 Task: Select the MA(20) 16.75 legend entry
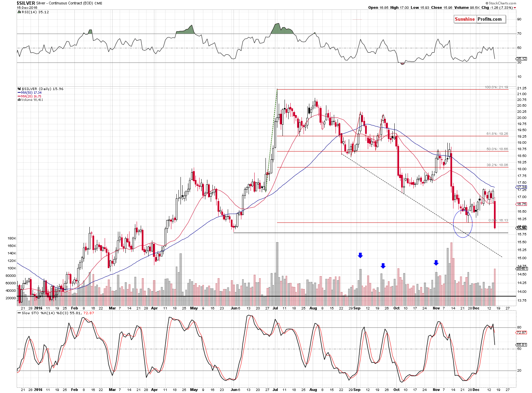31,96
